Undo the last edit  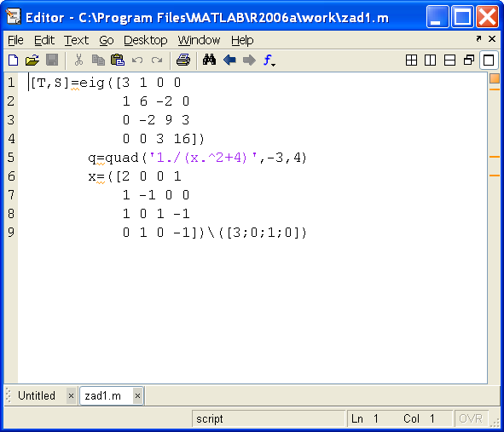coord(137,60)
